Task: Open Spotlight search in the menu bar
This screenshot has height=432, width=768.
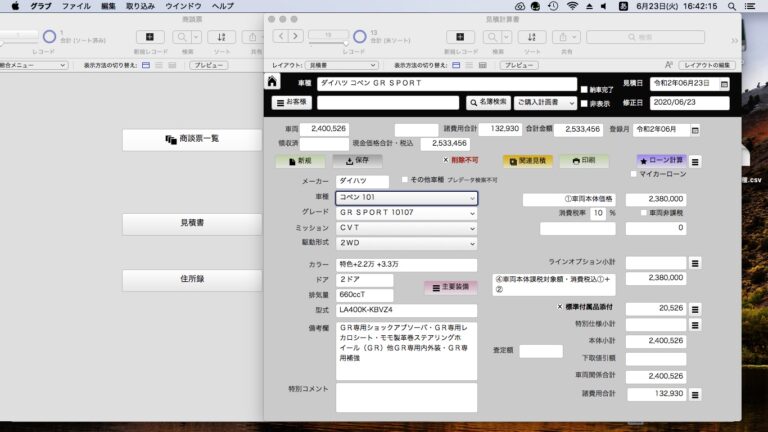Action: click(732, 6)
